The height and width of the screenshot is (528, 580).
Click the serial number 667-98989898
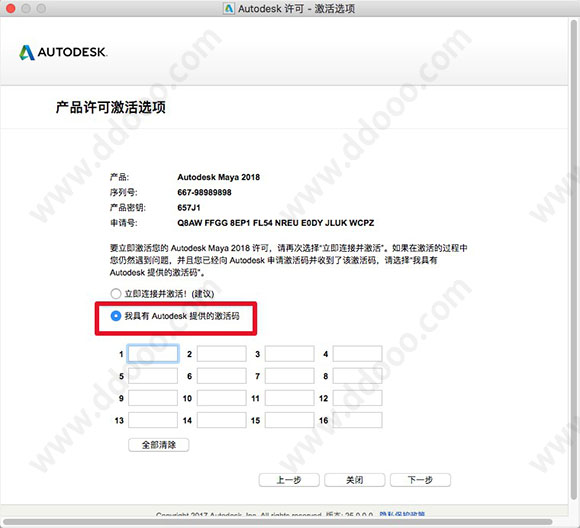(x=204, y=192)
